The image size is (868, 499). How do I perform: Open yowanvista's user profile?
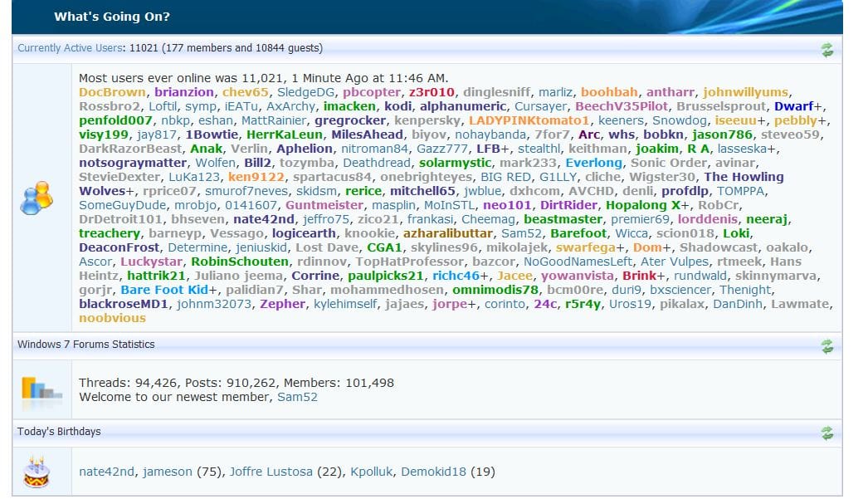pos(578,276)
